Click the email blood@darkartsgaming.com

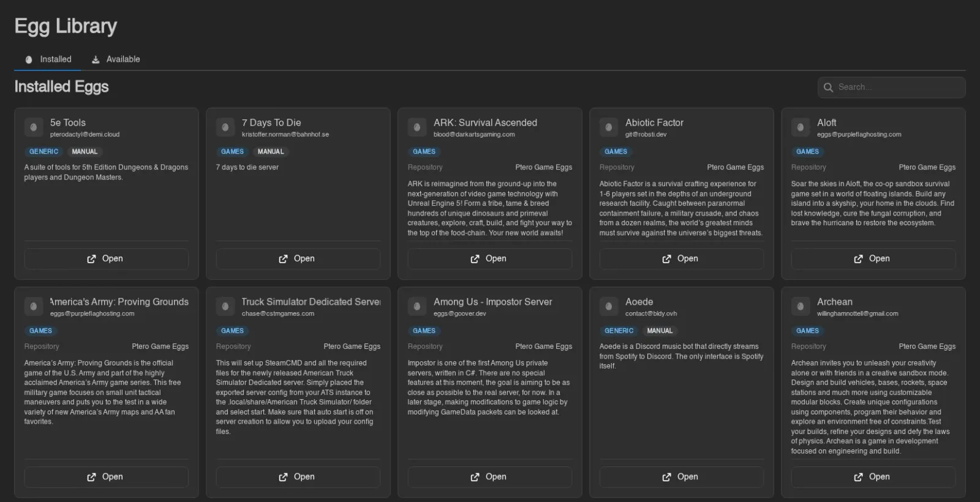tap(474, 135)
